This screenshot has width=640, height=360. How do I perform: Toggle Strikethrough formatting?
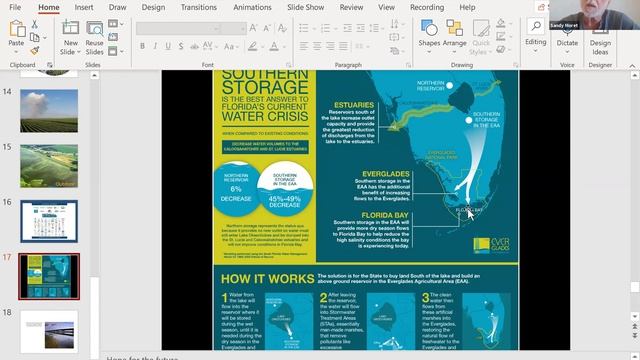click(x=194, y=46)
